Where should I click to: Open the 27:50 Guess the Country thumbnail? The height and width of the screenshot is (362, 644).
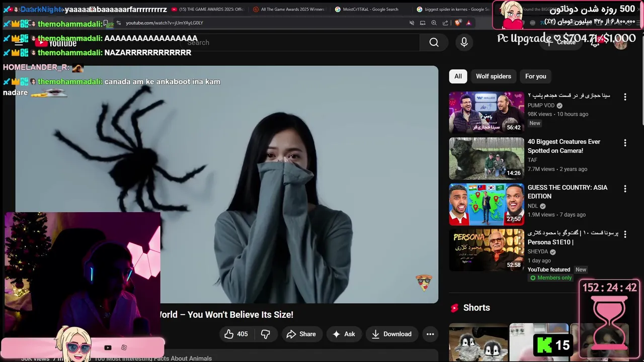click(487, 204)
